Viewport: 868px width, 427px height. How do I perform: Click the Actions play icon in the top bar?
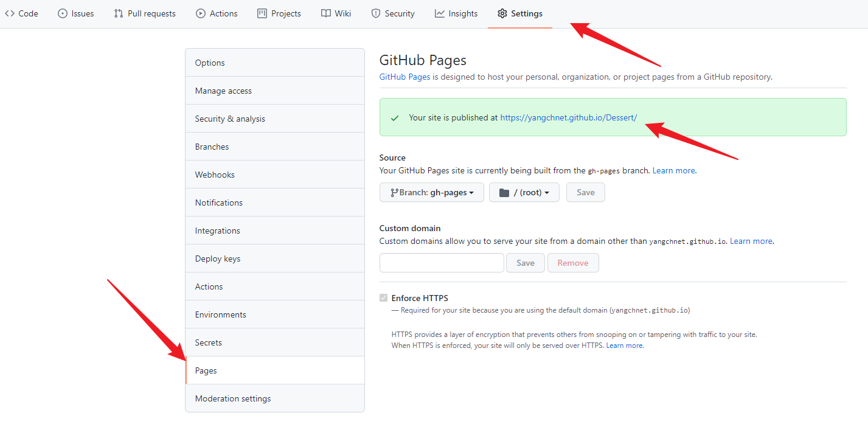pos(201,13)
